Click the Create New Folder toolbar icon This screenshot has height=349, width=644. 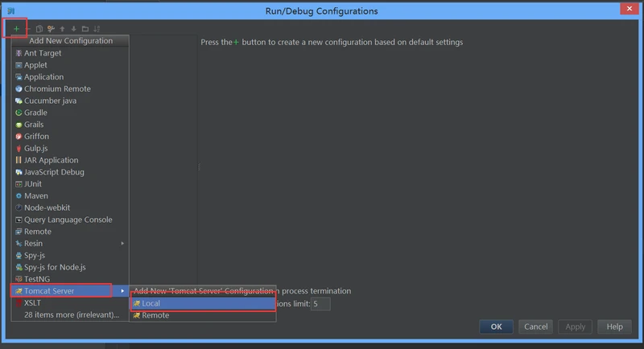[85, 29]
